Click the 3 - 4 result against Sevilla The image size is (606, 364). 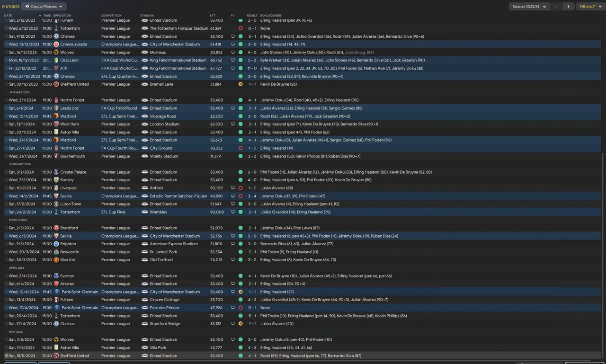252,196
